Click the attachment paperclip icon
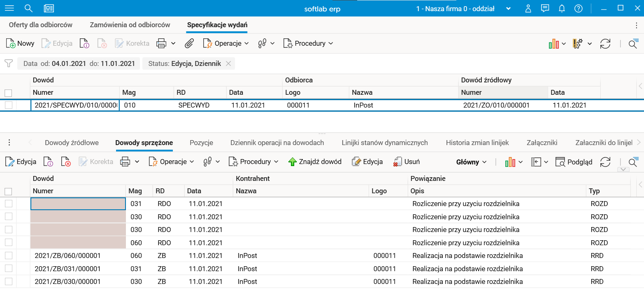This screenshot has height=293, width=644. pos(189,43)
